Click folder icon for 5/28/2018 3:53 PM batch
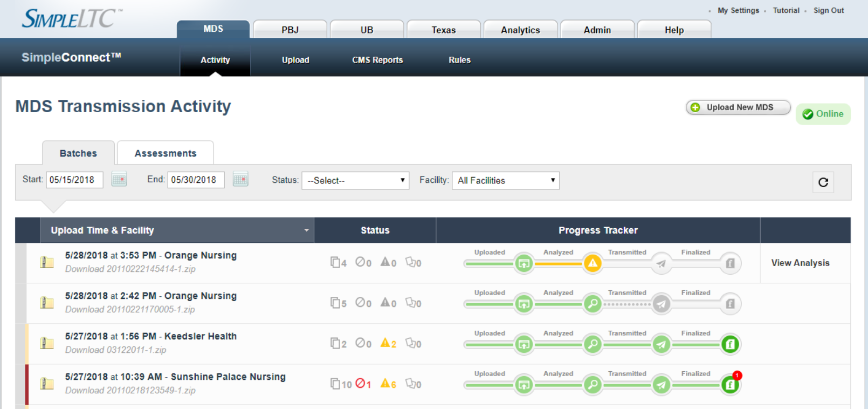Viewport: 868px width, 409px height. (x=47, y=262)
